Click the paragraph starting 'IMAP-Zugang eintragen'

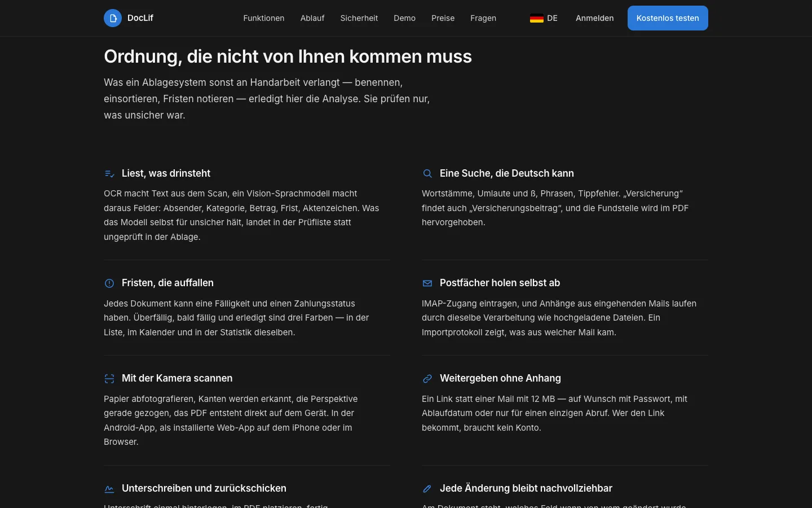tap(559, 318)
